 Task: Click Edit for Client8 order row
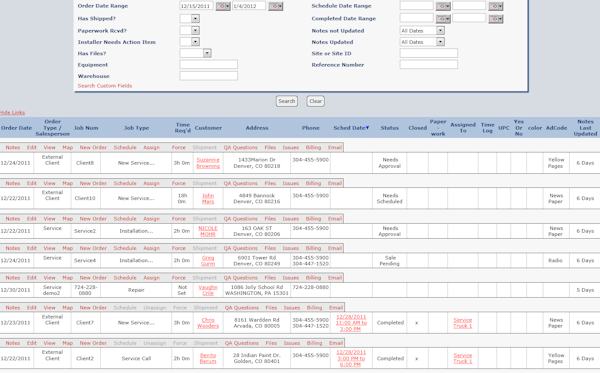[x=32, y=147]
